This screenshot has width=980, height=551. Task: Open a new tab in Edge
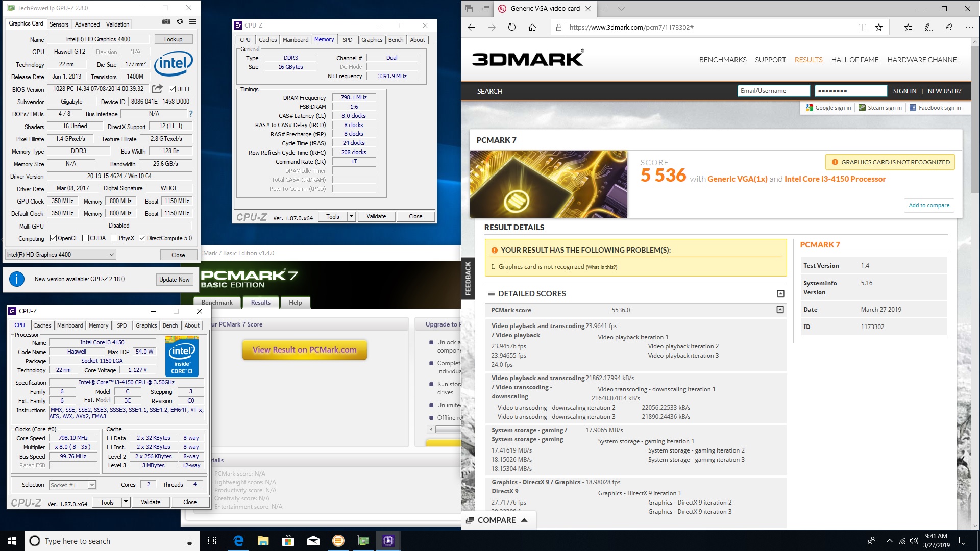605,9
